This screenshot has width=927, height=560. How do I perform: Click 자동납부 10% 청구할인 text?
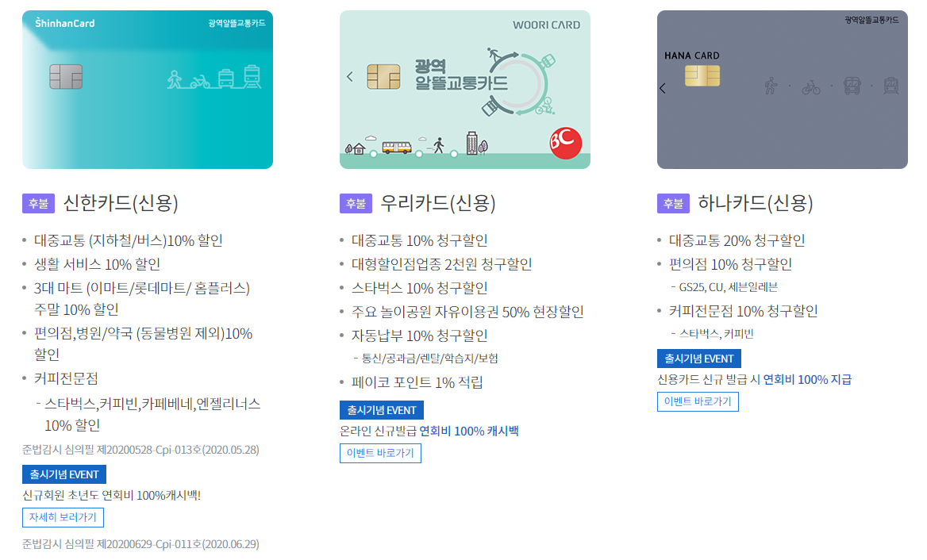(419, 336)
